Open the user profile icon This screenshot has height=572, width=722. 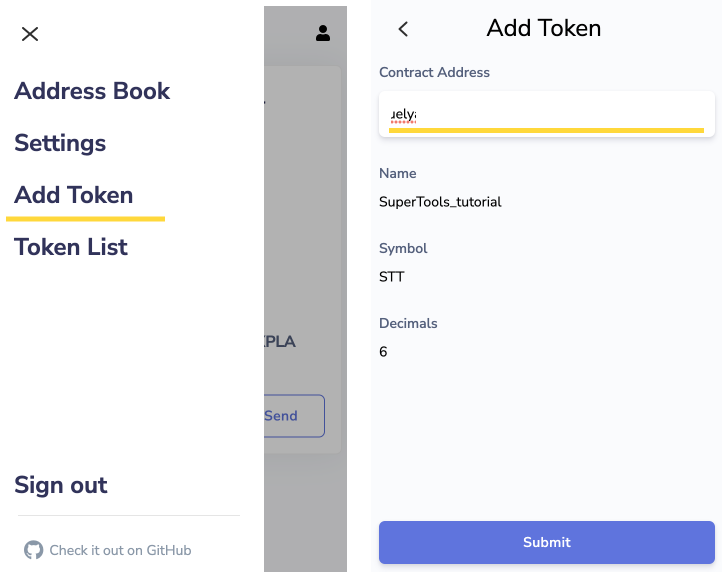(323, 33)
